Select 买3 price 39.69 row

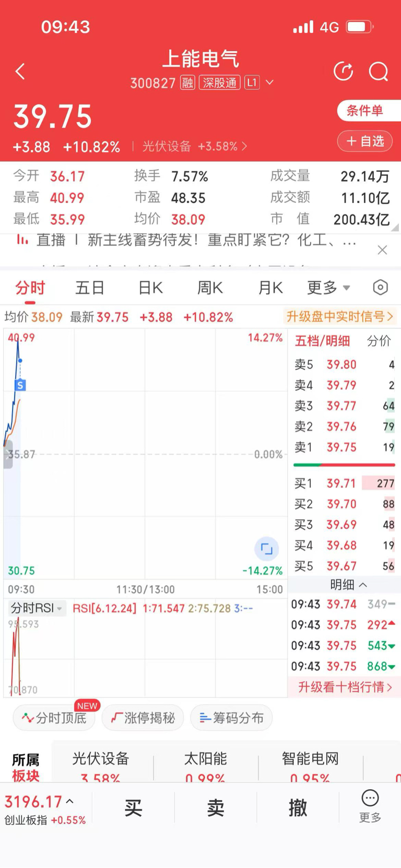(345, 525)
